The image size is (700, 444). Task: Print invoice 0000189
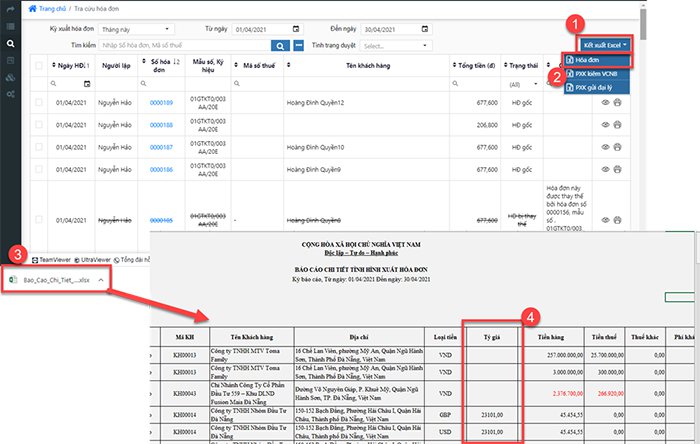coord(617,102)
